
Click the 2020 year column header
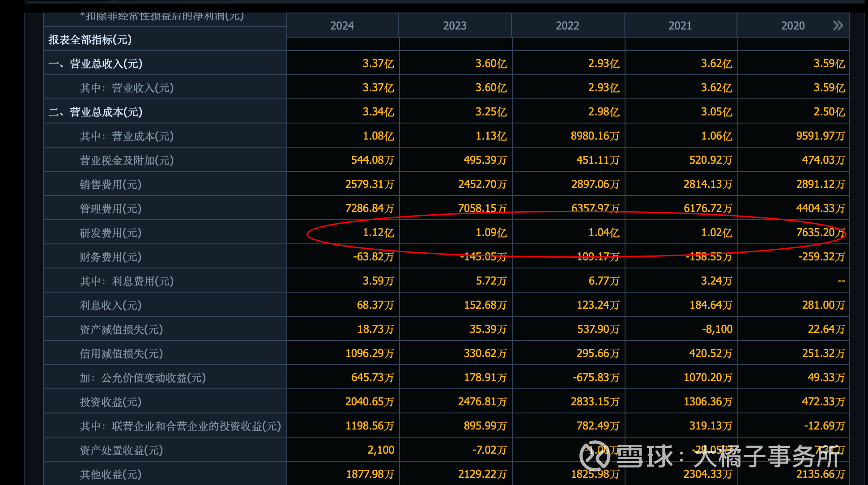(792, 26)
